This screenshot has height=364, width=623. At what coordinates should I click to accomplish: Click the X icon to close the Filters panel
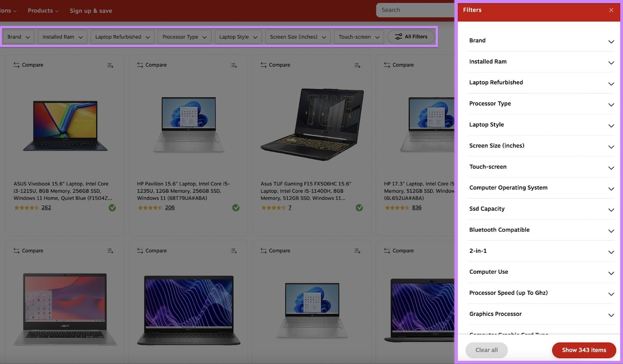[x=611, y=10]
